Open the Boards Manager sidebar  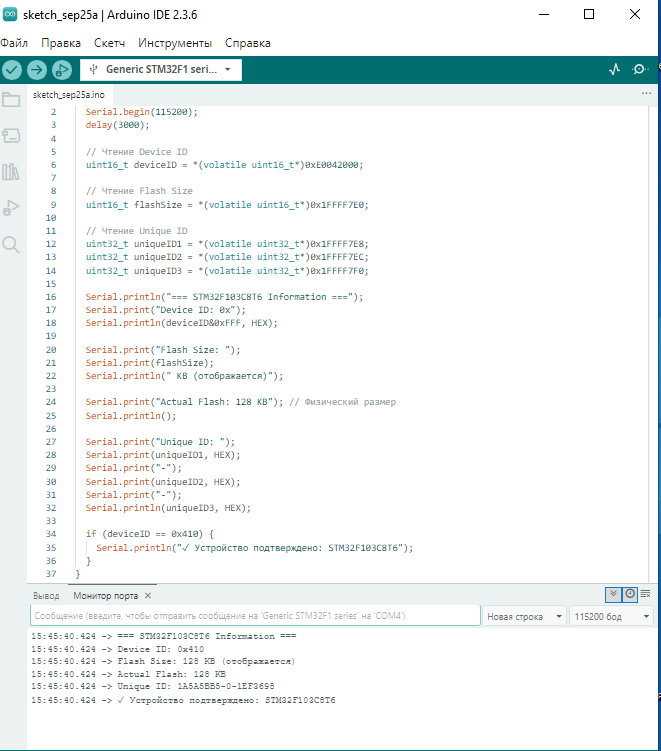(x=11, y=135)
